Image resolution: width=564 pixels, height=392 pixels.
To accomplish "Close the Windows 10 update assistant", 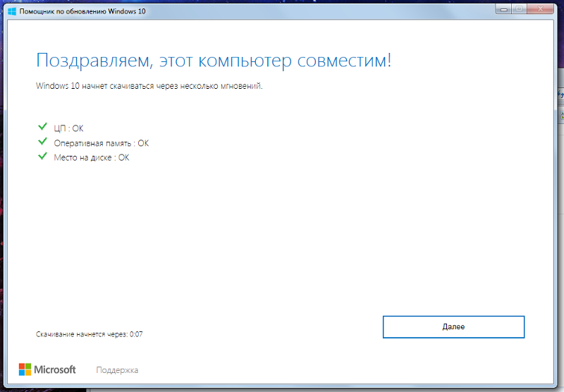I will click(540, 9).
